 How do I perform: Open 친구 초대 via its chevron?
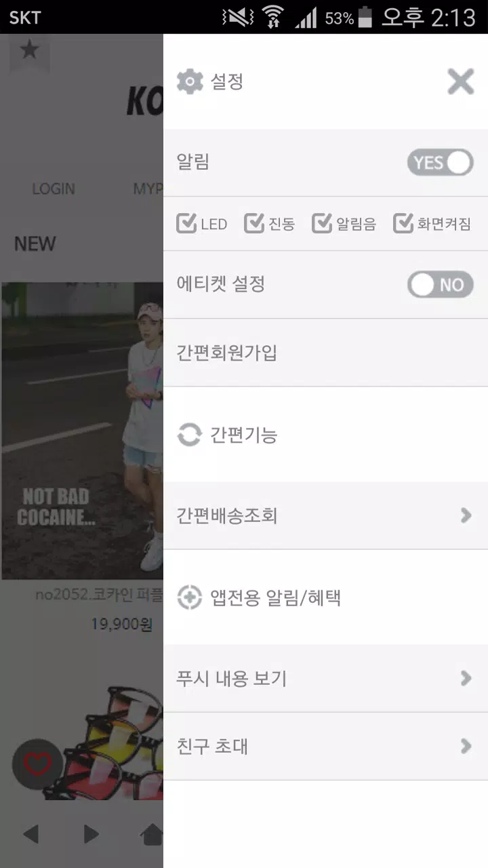[x=466, y=746]
